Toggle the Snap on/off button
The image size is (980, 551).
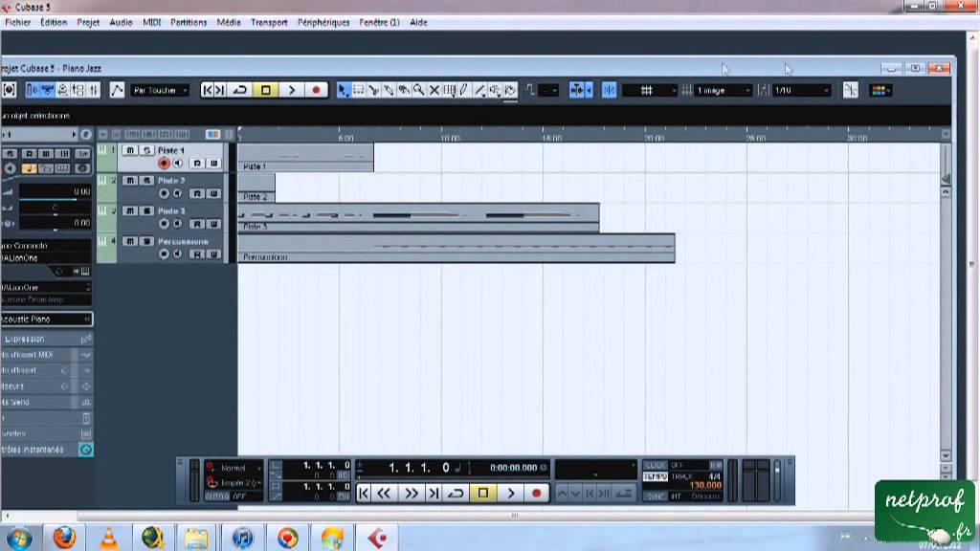point(609,91)
